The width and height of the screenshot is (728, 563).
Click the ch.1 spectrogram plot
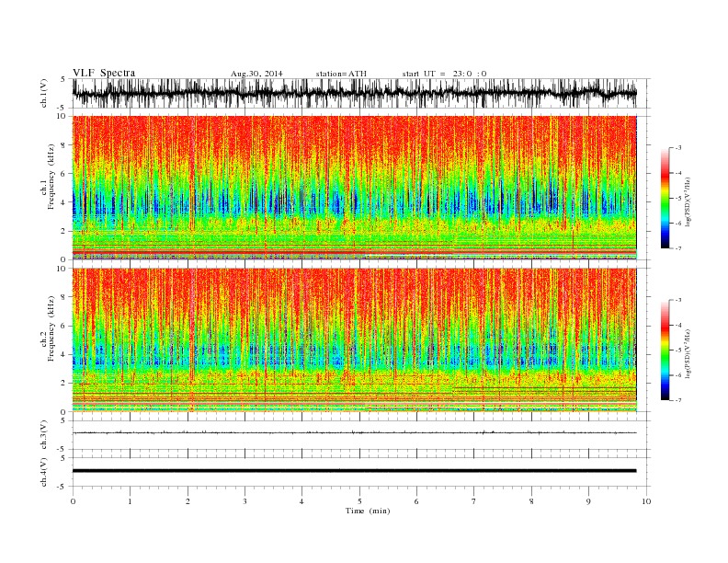[x=354, y=188]
